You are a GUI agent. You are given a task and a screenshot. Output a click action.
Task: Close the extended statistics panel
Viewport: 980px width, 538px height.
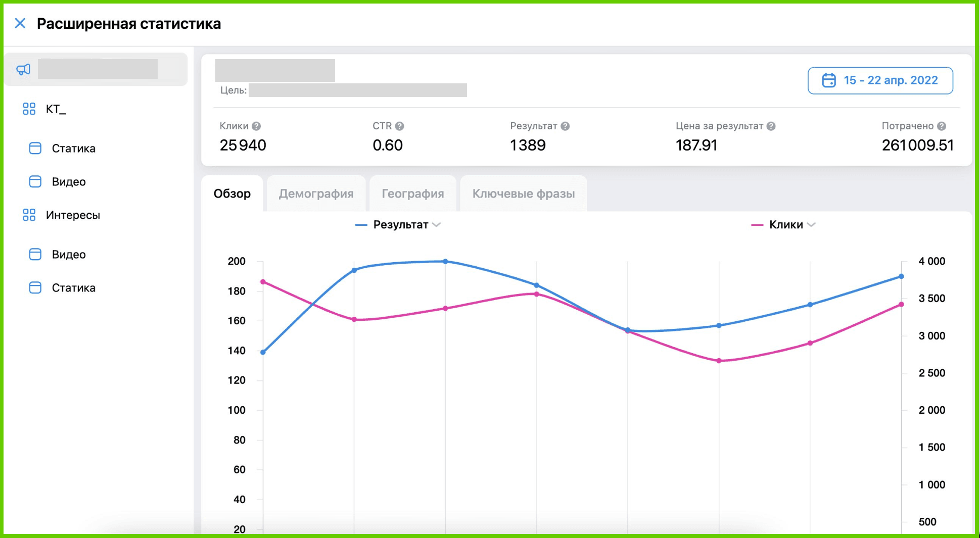[x=20, y=23]
